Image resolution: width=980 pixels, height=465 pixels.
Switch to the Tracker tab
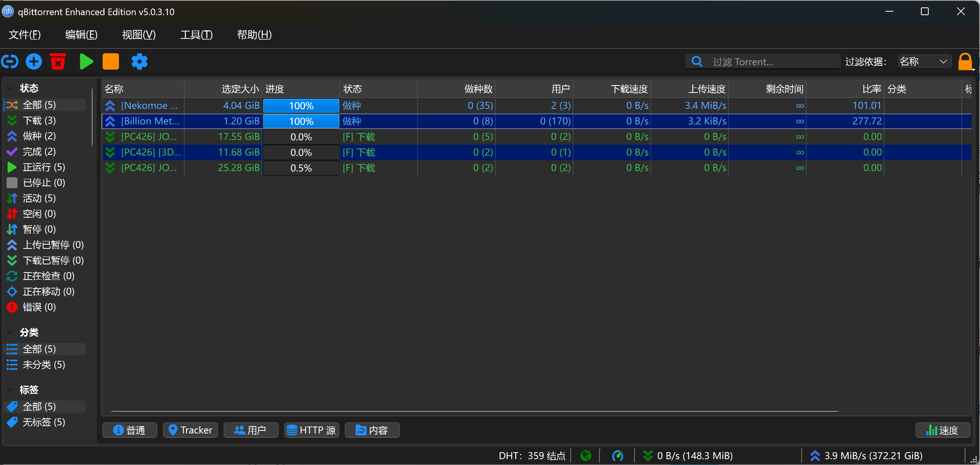[x=190, y=430]
